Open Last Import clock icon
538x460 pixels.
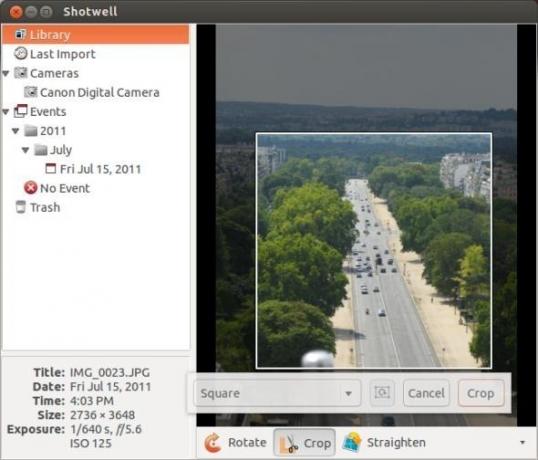pyautogui.click(x=21, y=54)
